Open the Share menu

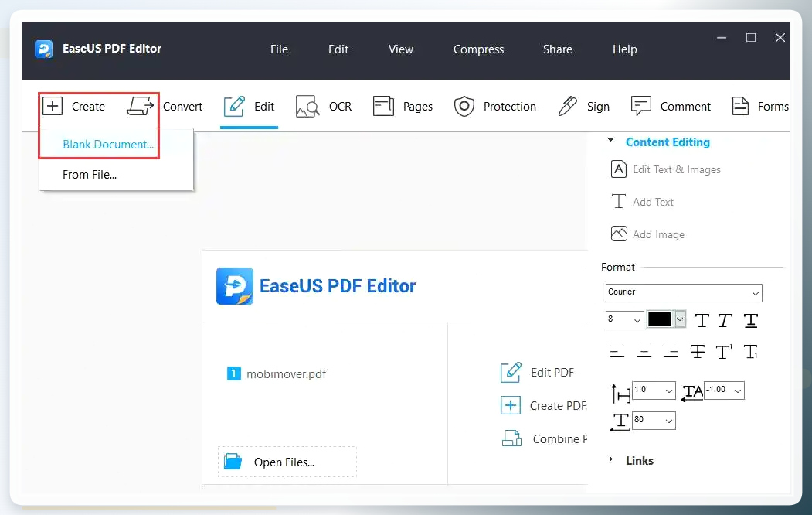(557, 49)
